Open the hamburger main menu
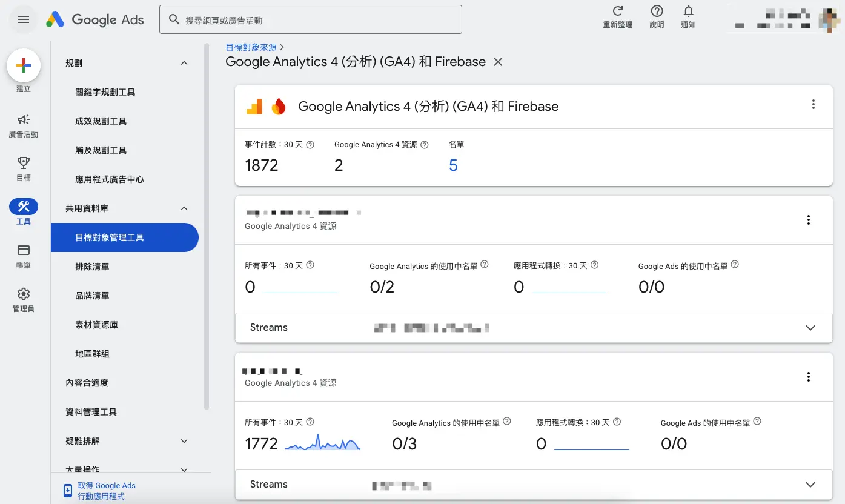The height and width of the screenshot is (504, 845). [x=24, y=19]
